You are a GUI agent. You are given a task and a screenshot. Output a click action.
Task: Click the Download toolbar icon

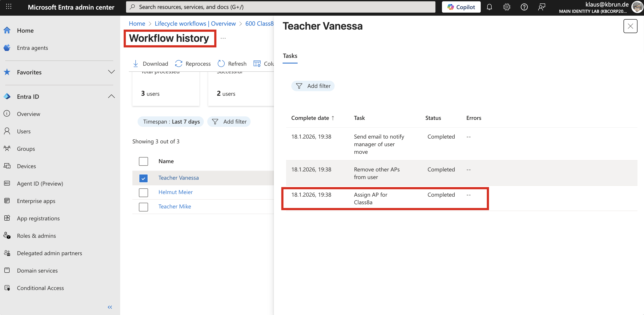(136, 64)
